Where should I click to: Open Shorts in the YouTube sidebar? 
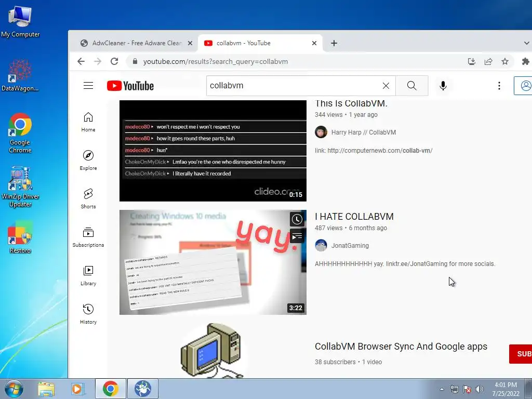point(88,199)
